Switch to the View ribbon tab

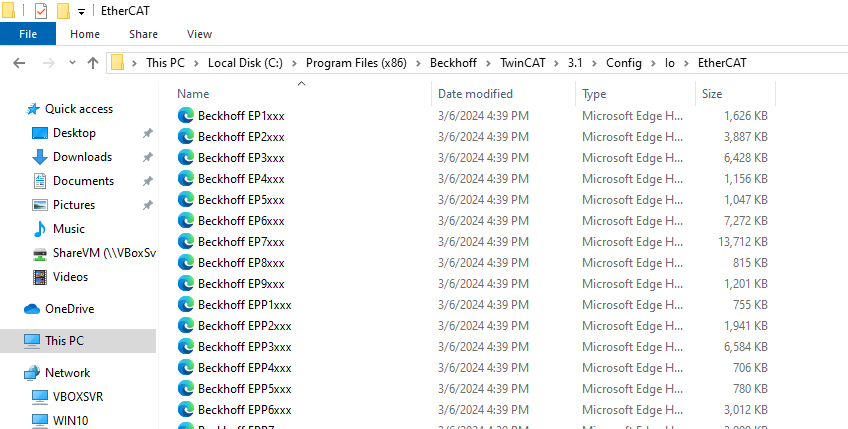tap(199, 34)
